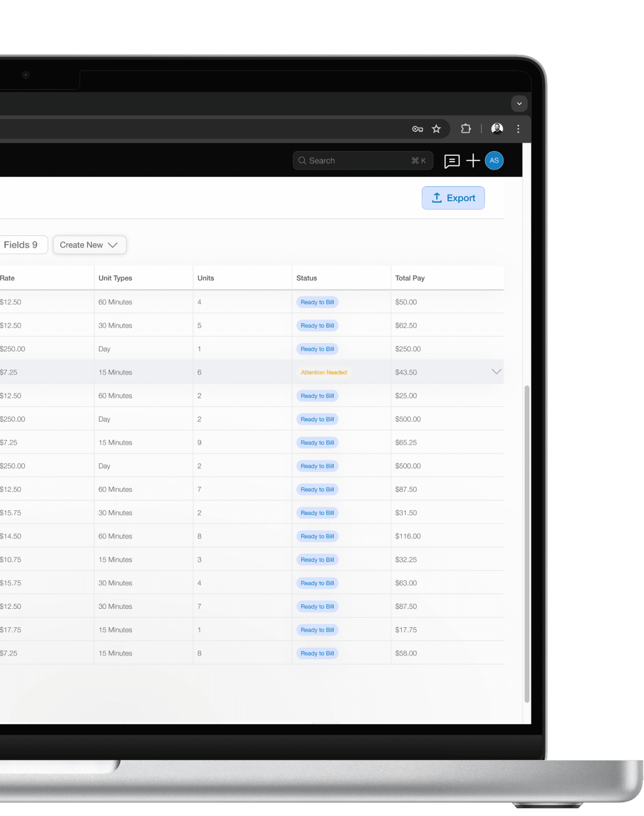Click the chevron at the browser's top-right corner
The height and width of the screenshot is (816, 644).
tap(519, 104)
